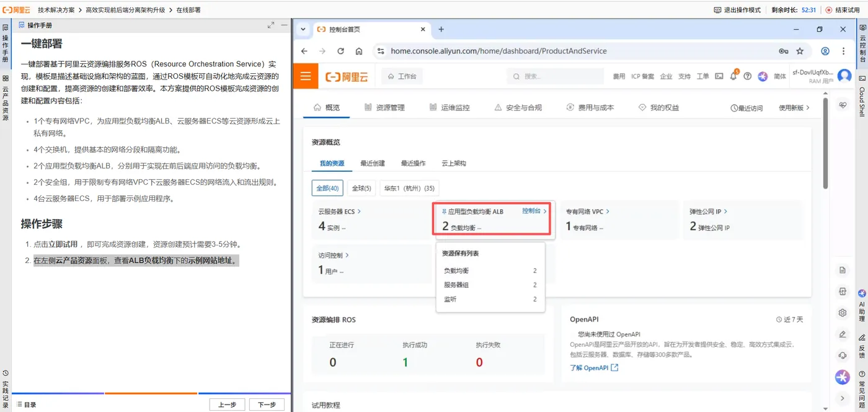This screenshot has height=412, width=868.
Task: Click the console page vertical scrollbar
Action: coord(825,143)
